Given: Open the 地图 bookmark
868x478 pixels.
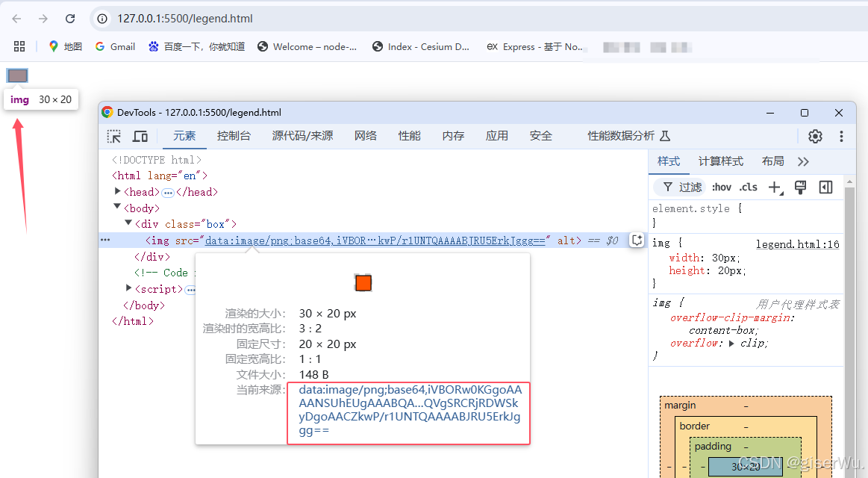Looking at the screenshot, I should [x=66, y=46].
